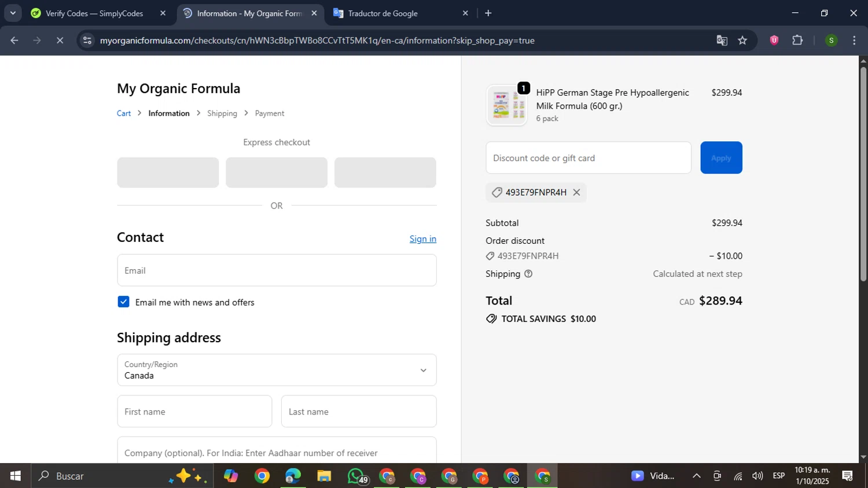Focus the Discount code or gift card field
This screenshot has height=488, width=868.
589,157
